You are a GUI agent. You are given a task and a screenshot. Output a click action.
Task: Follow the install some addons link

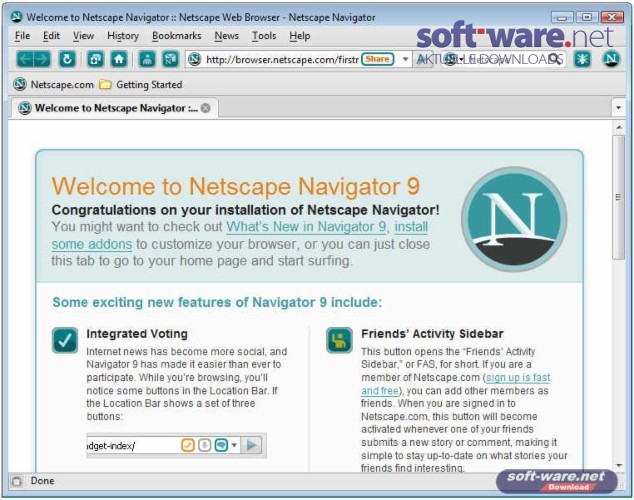click(x=92, y=244)
